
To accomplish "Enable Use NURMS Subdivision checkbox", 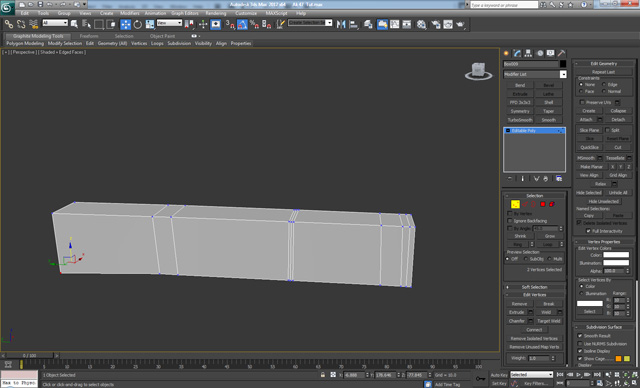I will point(580,344).
